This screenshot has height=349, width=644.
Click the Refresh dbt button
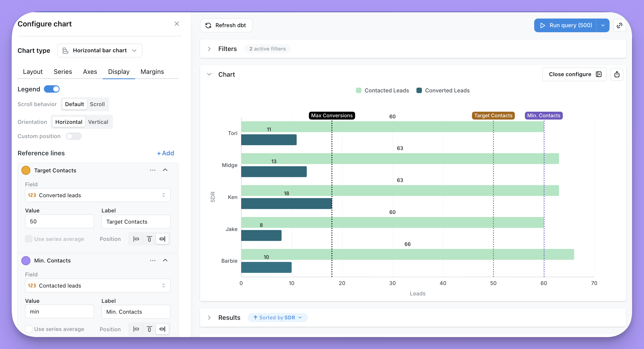226,25
